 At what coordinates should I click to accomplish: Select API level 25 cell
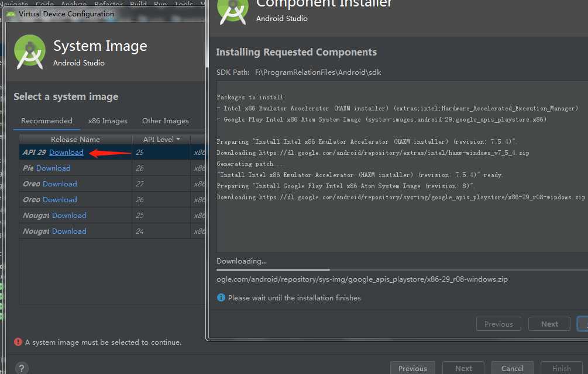161,215
